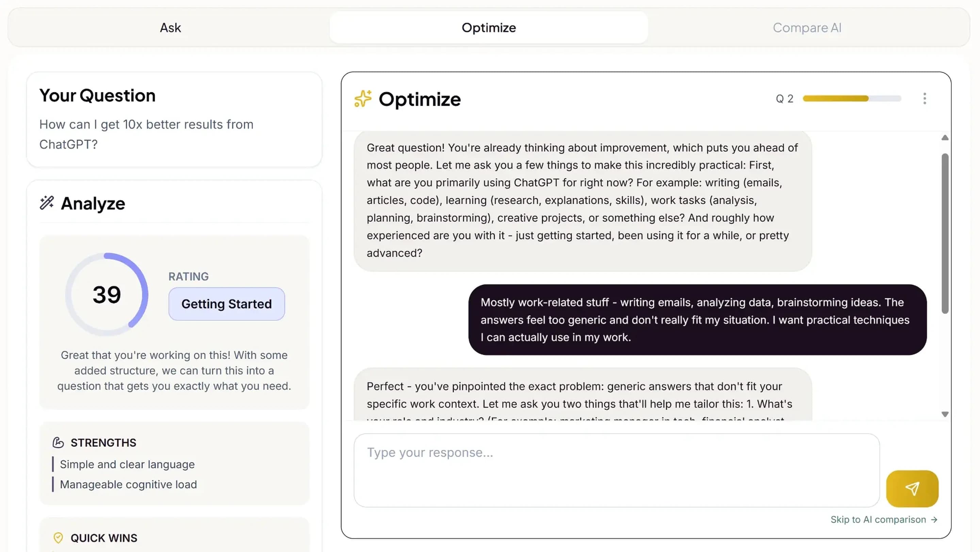Open the three-dot menu in Optimize panel
This screenshot has width=980, height=552.
(925, 99)
